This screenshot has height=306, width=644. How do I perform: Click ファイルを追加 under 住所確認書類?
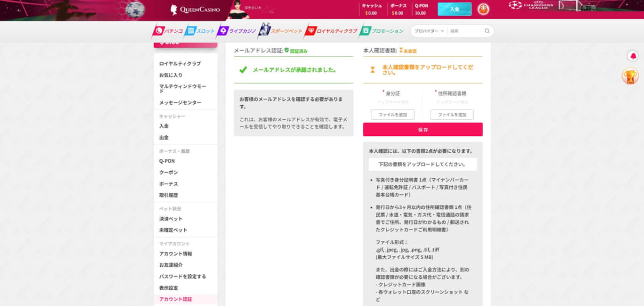pyautogui.click(x=452, y=114)
